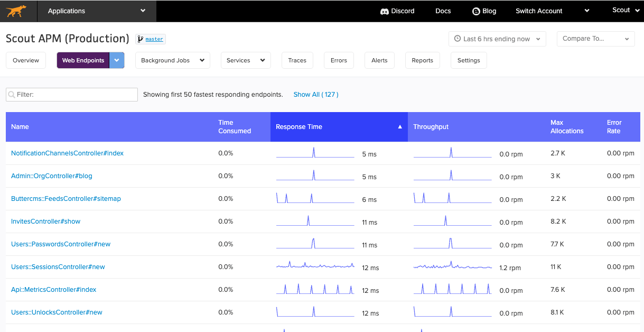Go to the Overview tab
The width and height of the screenshot is (644, 332).
[26, 60]
